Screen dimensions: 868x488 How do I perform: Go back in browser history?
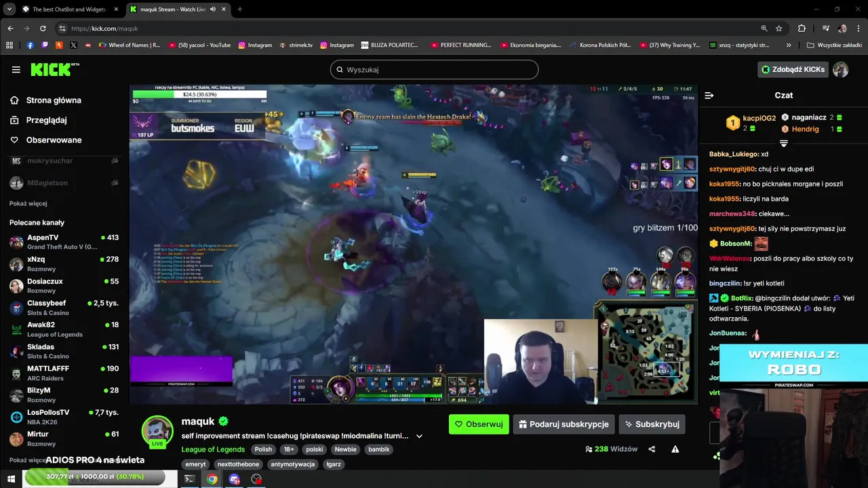coord(10,28)
